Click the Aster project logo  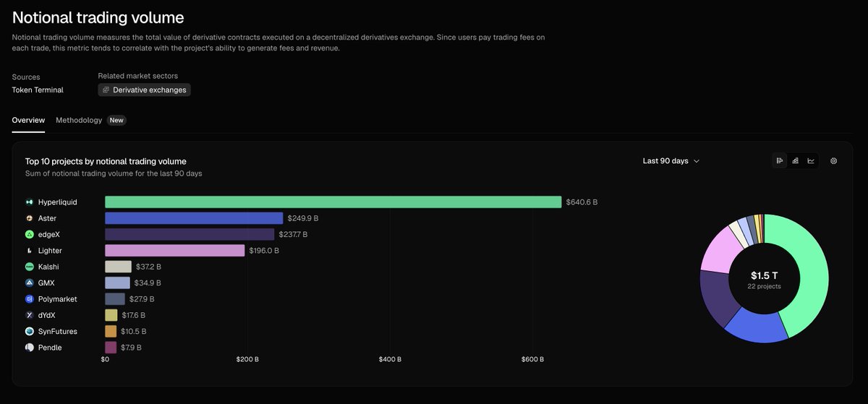click(30, 218)
